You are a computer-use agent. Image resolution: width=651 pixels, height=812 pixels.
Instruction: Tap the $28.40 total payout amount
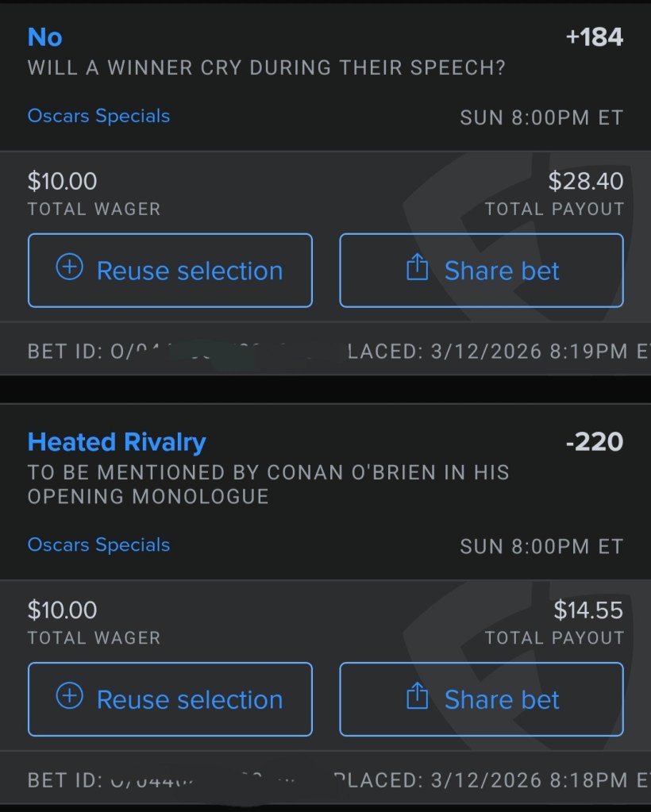point(585,182)
